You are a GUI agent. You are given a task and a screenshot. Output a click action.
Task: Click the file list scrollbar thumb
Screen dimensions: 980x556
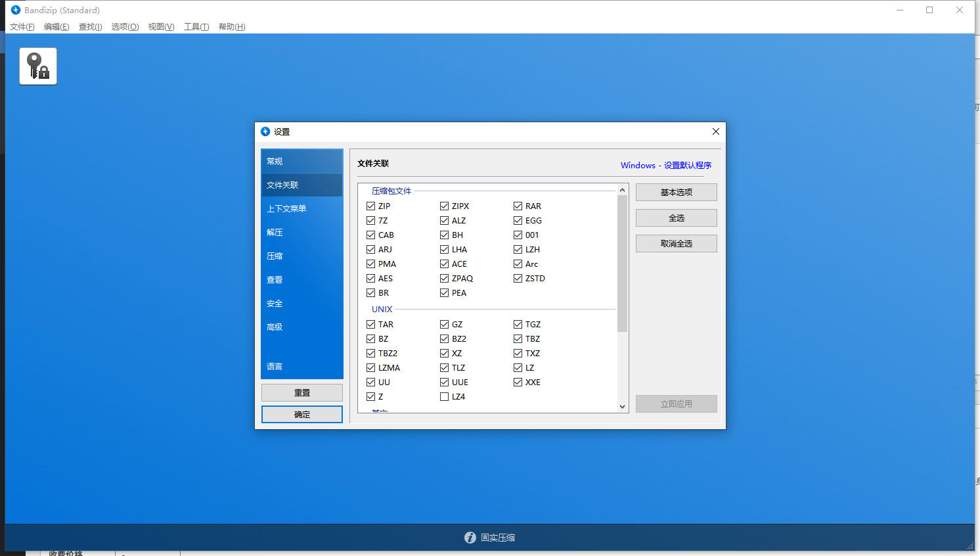[622, 263]
